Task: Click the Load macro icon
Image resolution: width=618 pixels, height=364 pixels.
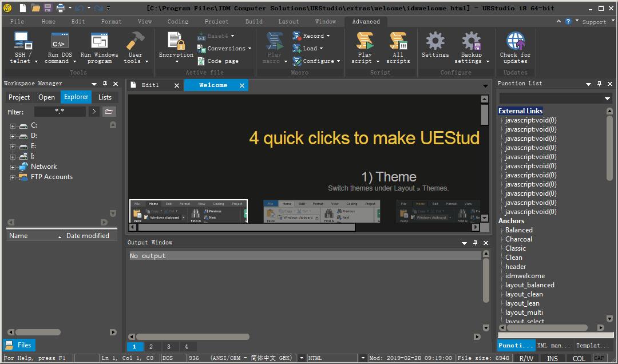Action: [297, 49]
